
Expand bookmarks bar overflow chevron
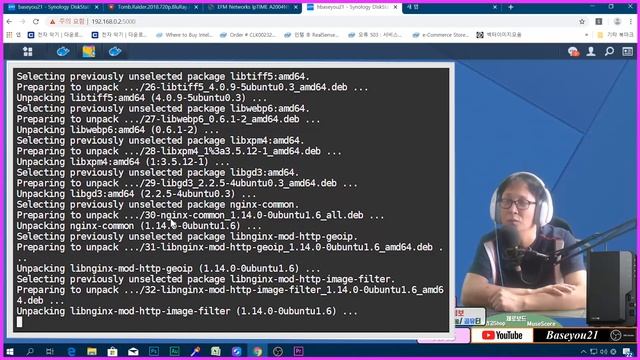(x=587, y=35)
